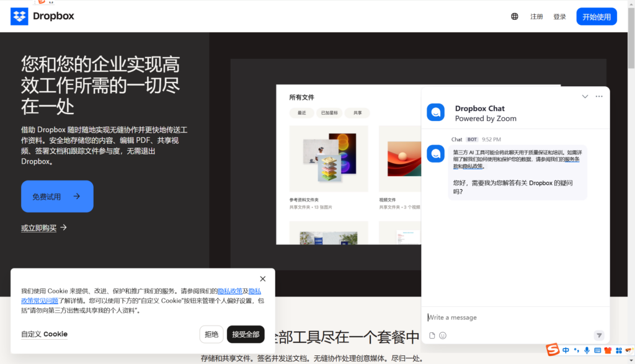Image resolution: width=635 pixels, height=364 pixels.
Task: Open the Sogou virtual keyboard icon
Action: [597, 350]
